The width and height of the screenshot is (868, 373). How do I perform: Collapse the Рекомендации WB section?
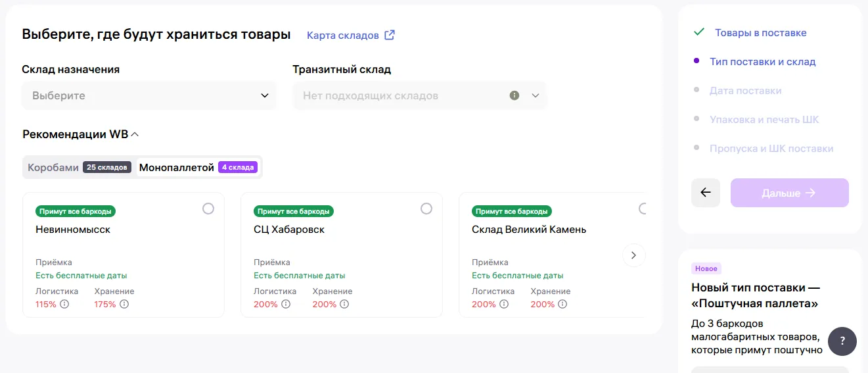click(x=81, y=134)
